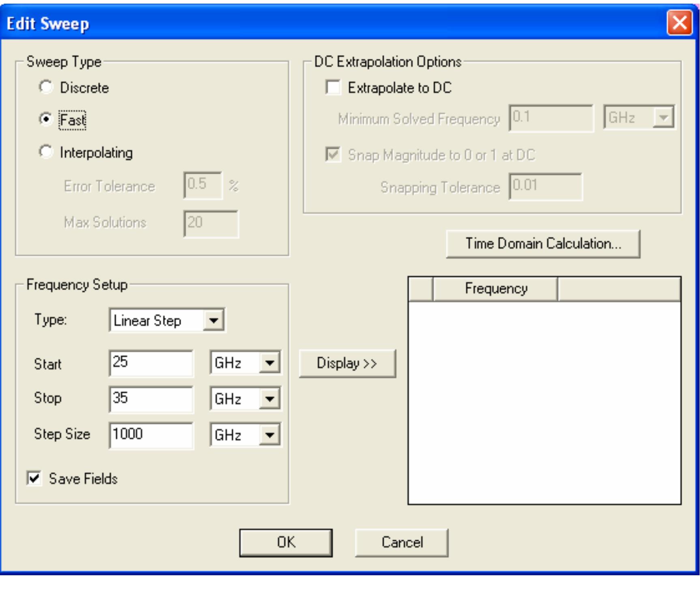Viewport: 700px width, 602px height.
Task: Click the Start frequency input showing 25
Action: click(x=151, y=363)
